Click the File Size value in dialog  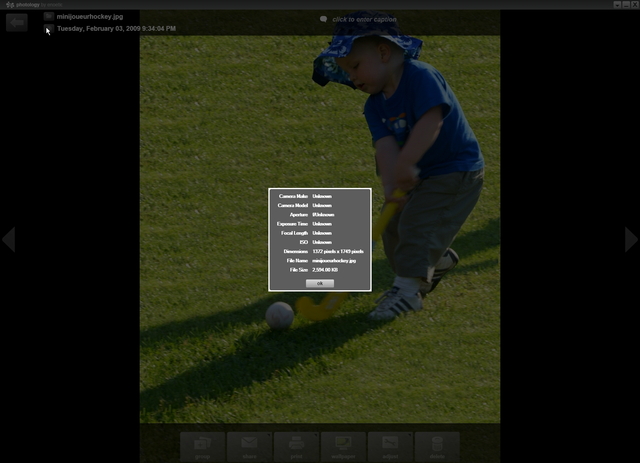326,269
